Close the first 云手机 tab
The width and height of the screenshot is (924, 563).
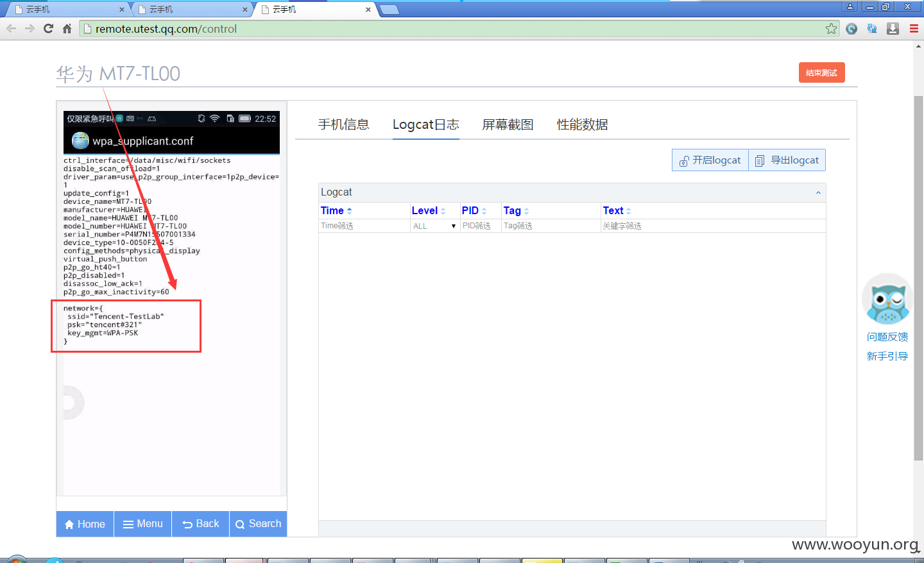(122, 10)
